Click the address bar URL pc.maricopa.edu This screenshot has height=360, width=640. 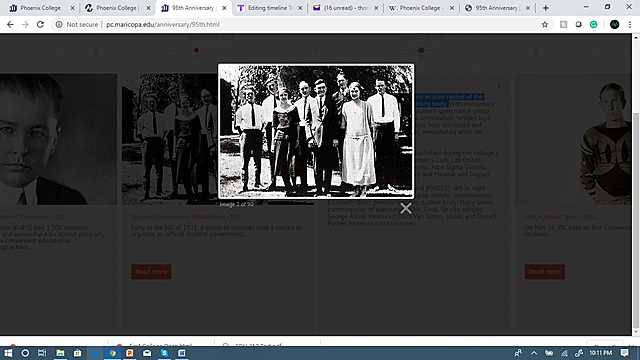[x=163, y=24]
